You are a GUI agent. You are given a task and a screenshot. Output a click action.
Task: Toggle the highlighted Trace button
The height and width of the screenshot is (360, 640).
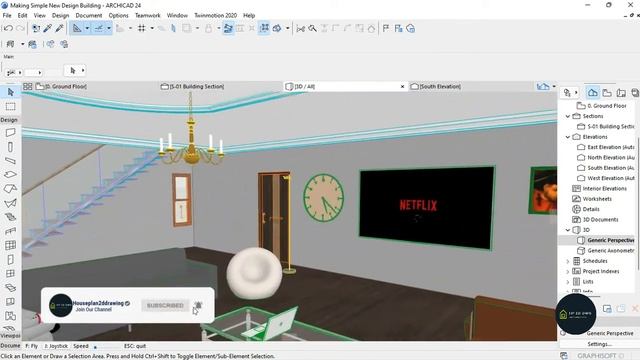point(228,28)
